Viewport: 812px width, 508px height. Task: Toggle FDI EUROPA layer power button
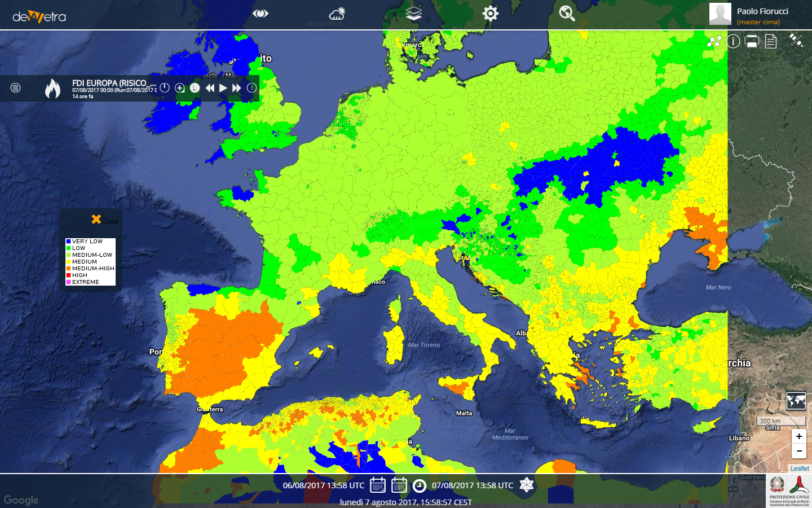[165, 88]
